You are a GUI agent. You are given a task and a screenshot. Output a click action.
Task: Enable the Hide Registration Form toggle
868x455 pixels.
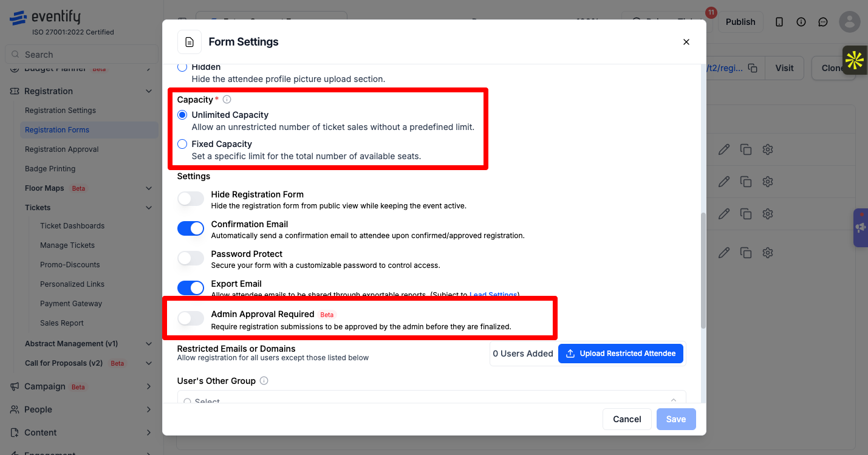point(191,199)
